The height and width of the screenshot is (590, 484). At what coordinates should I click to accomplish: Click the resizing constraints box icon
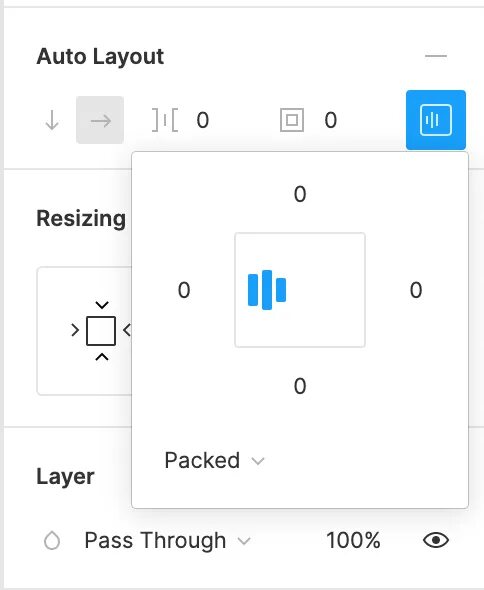[x=101, y=331]
